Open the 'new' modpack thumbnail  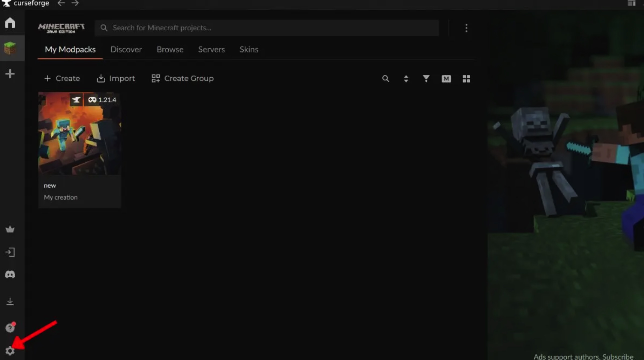click(x=80, y=133)
